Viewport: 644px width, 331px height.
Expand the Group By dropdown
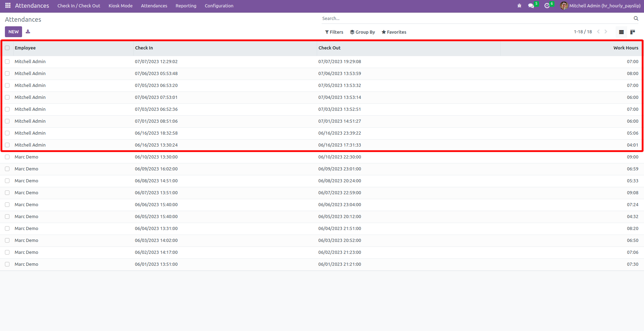[x=362, y=32]
